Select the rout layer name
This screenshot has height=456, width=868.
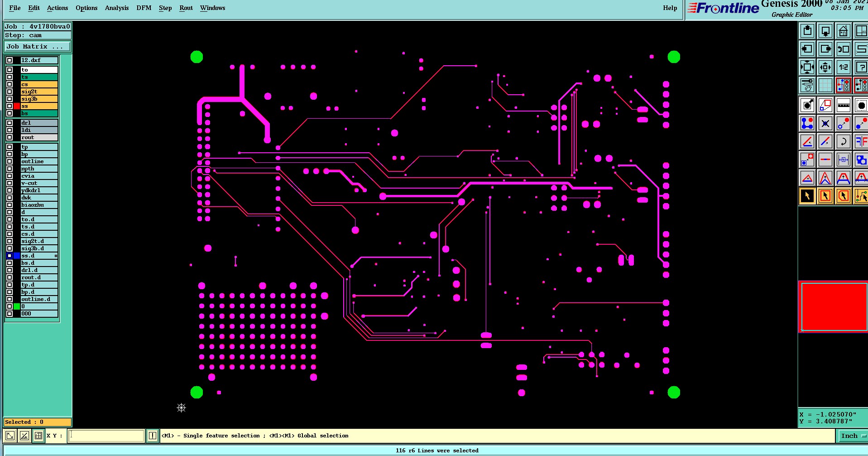39,137
